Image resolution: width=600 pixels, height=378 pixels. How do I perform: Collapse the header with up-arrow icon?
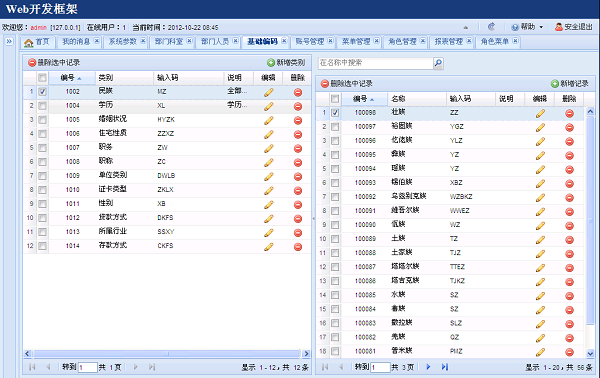(466, 27)
